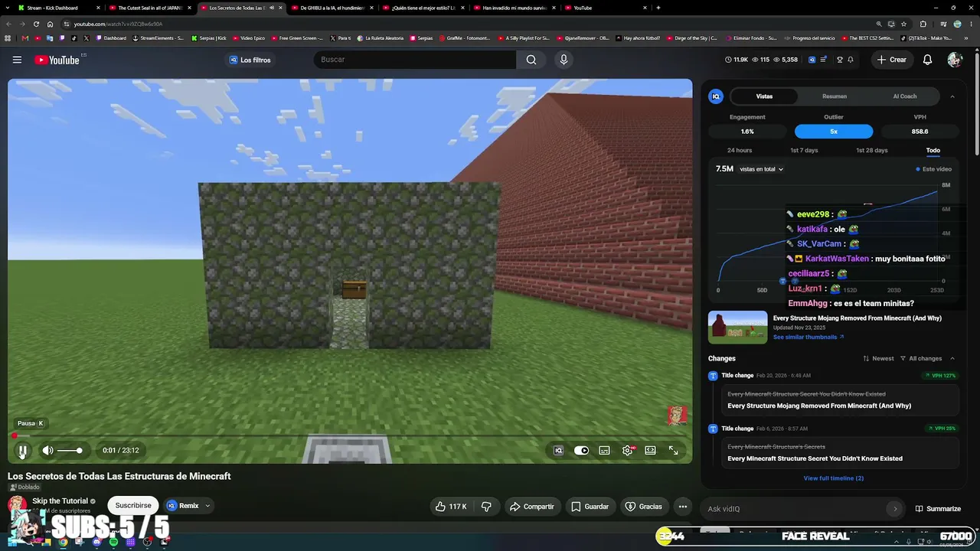Select the Todo time range
This screenshot has width=980, height=551.
933,150
